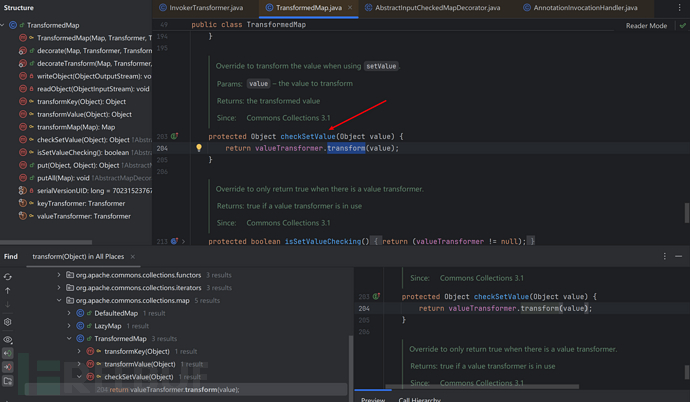Open the editor tabs more-options menu
690x402 pixels.
pyautogui.click(x=682, y=8)
